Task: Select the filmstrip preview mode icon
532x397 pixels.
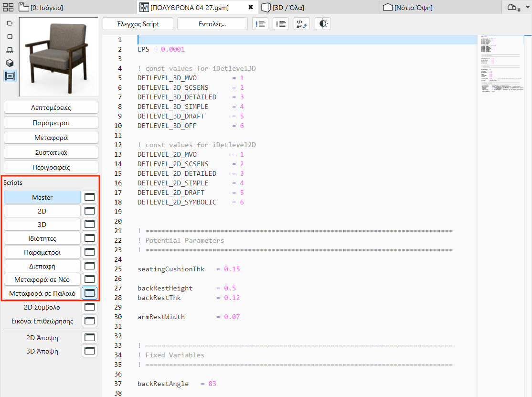Action: coord(10,76)
